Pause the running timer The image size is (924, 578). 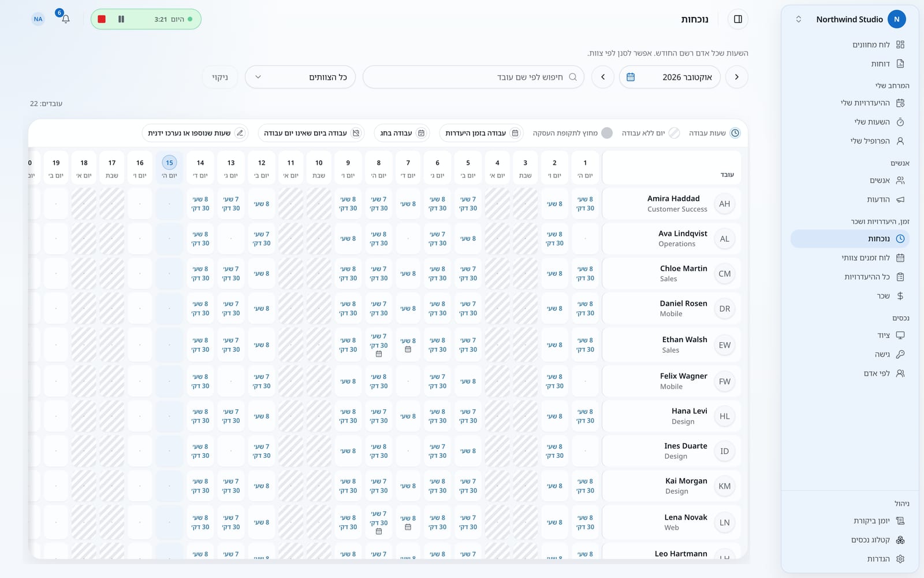pos(121,19)
